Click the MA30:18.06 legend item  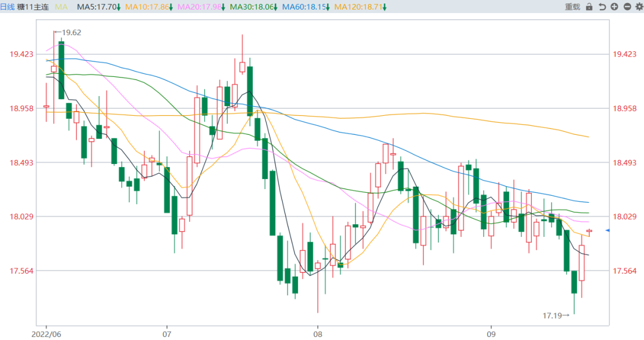point(253,7)
